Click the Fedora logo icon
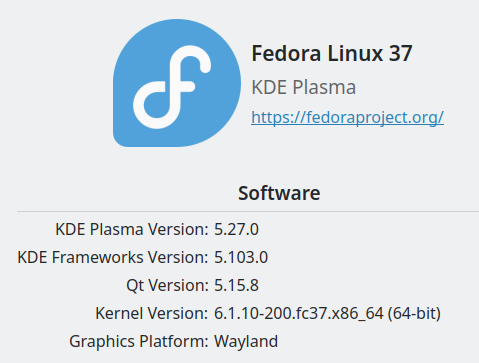 [177, 83]
